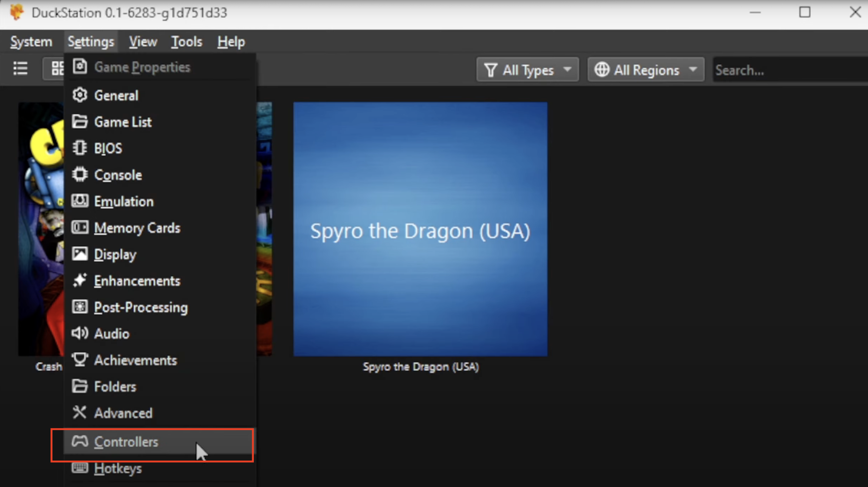The height and width of the screenshot is (487, 868).
Task: Click the General gear icon
Action: click(x=80, y=95)
